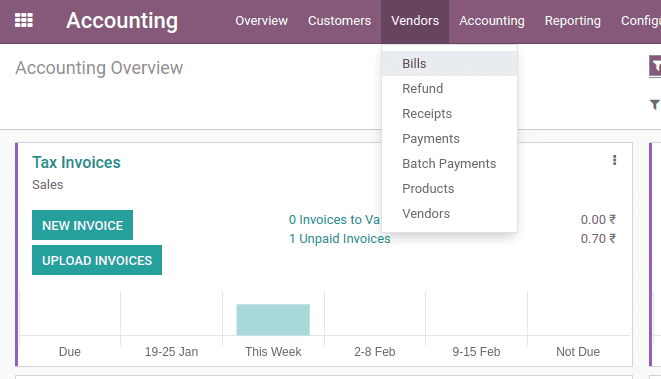The image size is (661, 379).
Task: Open the Overview menu
Action: click(x=261, y=21)
